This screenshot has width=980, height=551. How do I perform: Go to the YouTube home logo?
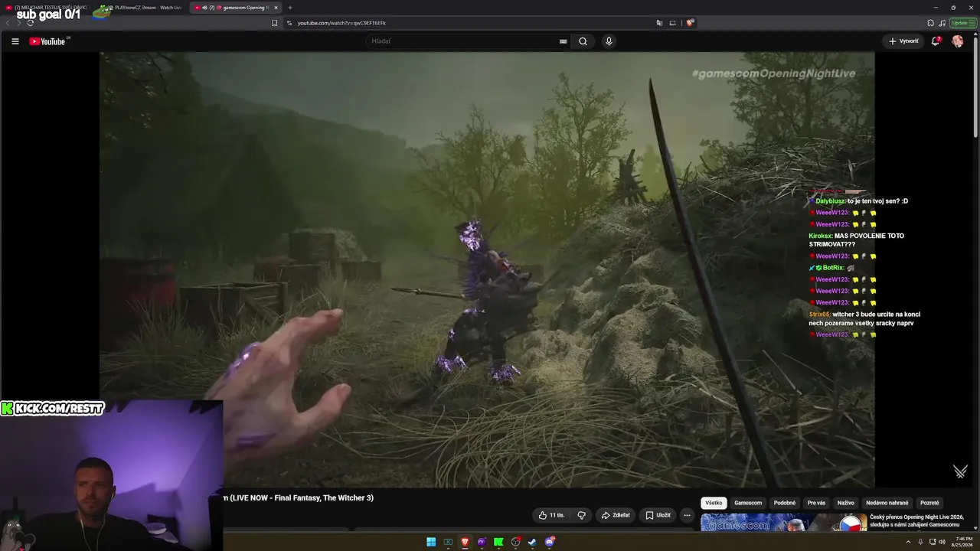coord(47,41)
